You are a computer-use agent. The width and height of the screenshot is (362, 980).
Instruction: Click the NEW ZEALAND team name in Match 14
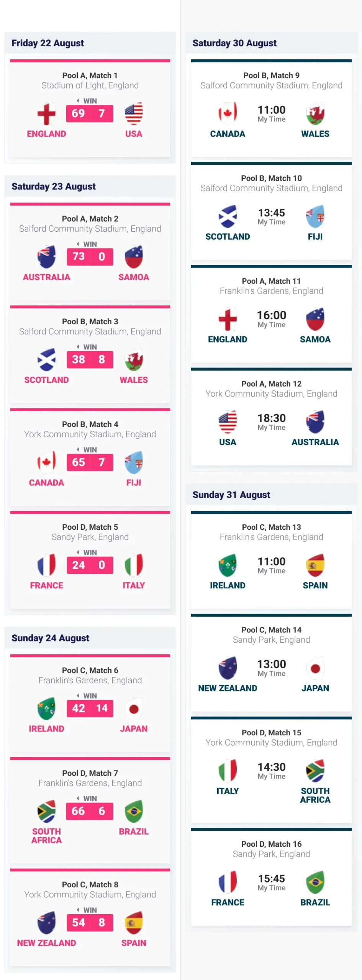(x=228, y=688)
